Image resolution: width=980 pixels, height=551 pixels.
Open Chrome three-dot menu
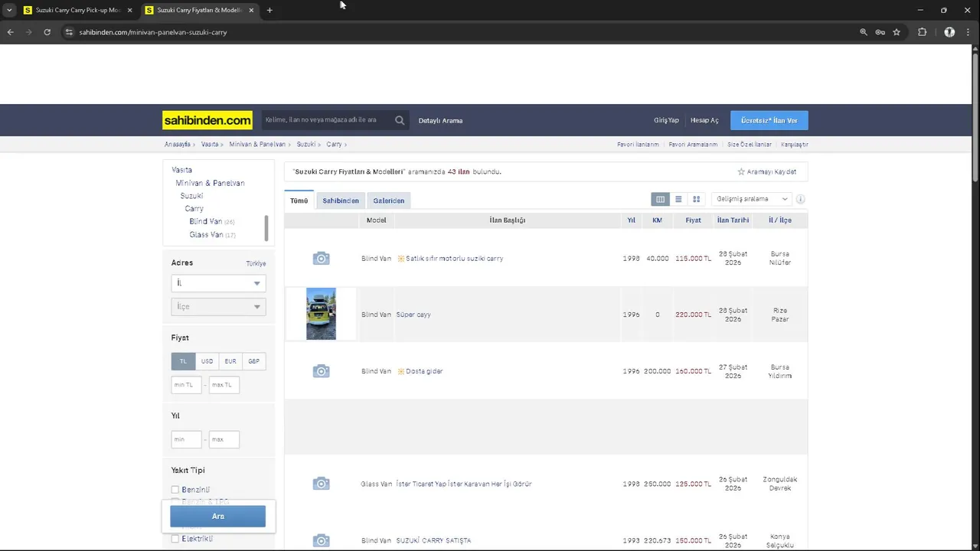(x=969, y=32)
